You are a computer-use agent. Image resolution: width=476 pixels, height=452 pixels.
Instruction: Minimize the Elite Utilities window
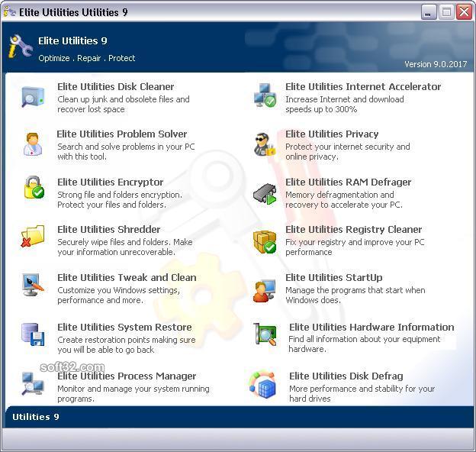click(428, 12)
